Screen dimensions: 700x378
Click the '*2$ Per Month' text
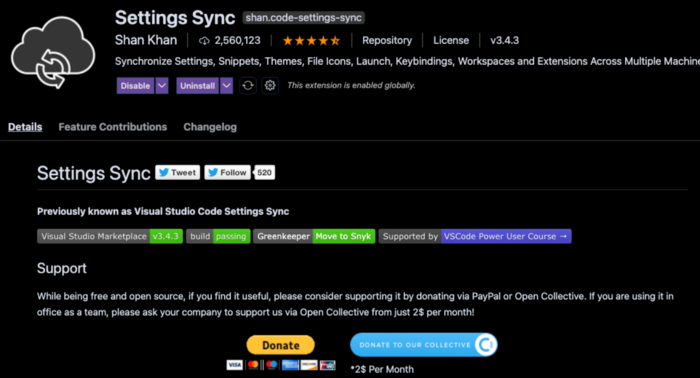(x=382, y=369)
